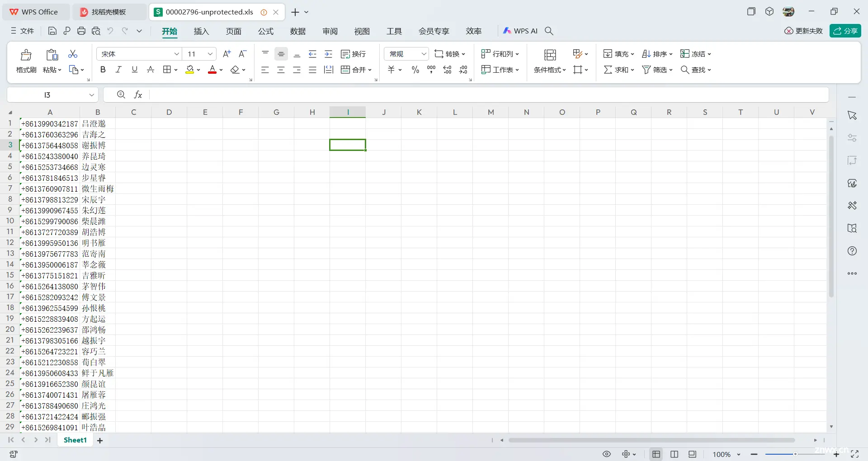Toggle center horizontal alignment
The image size is (868, 461).
click(281, 70)
